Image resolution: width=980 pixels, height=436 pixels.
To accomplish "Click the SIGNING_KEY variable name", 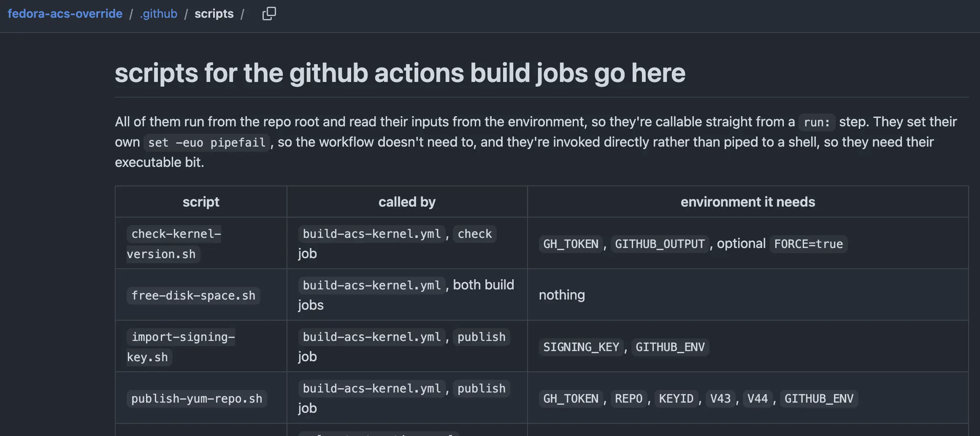I will point(581,347).
